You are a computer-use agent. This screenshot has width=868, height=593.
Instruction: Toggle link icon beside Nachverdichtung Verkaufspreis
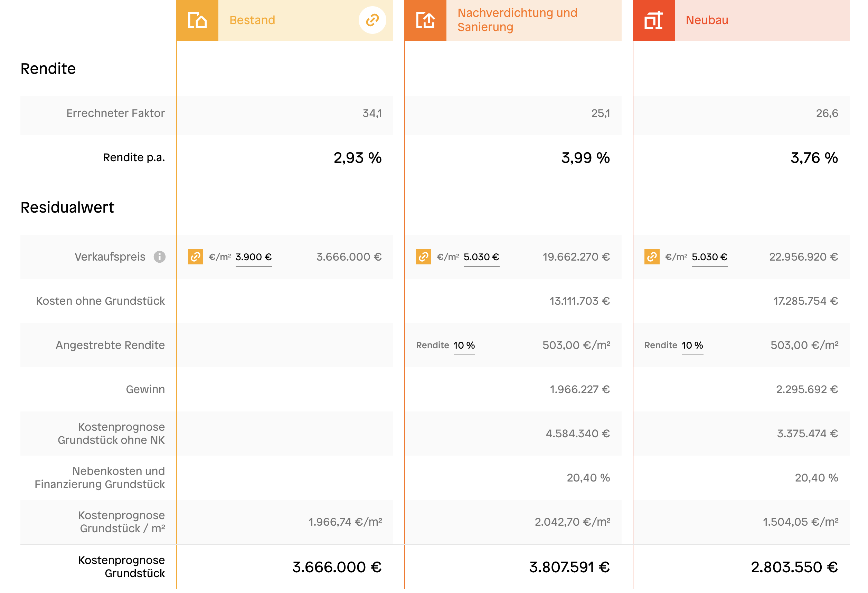click(424, 257)
